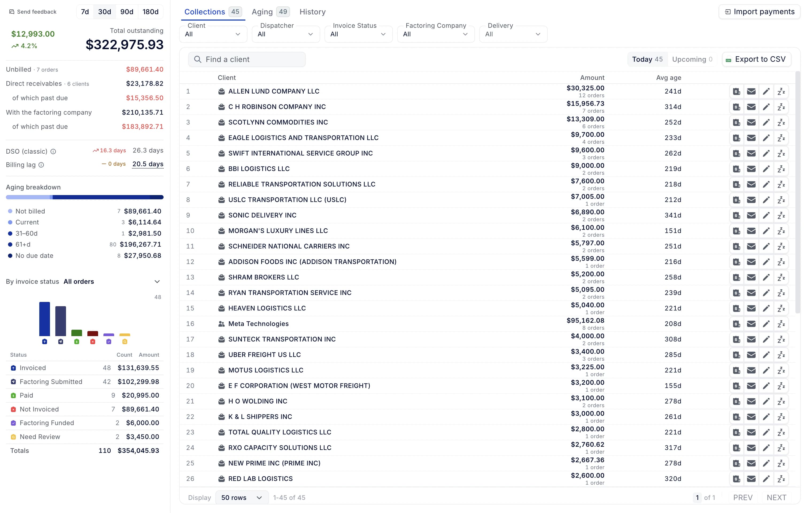Switch list to Today 45
The width and height of the screenshot is (812, 513).
pos(647,59)
